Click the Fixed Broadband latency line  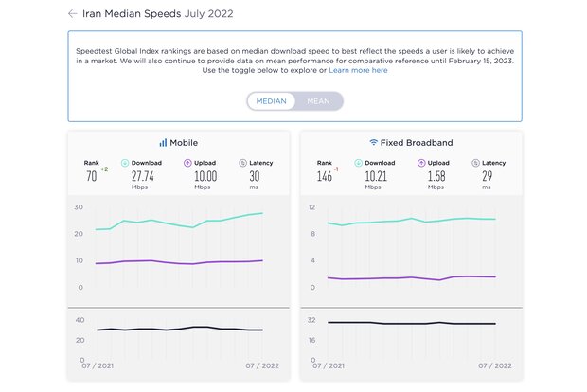[x=412, y=323]
